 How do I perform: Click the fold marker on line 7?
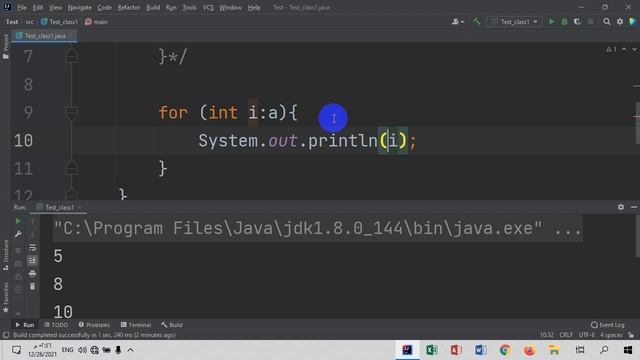[71, 56]
